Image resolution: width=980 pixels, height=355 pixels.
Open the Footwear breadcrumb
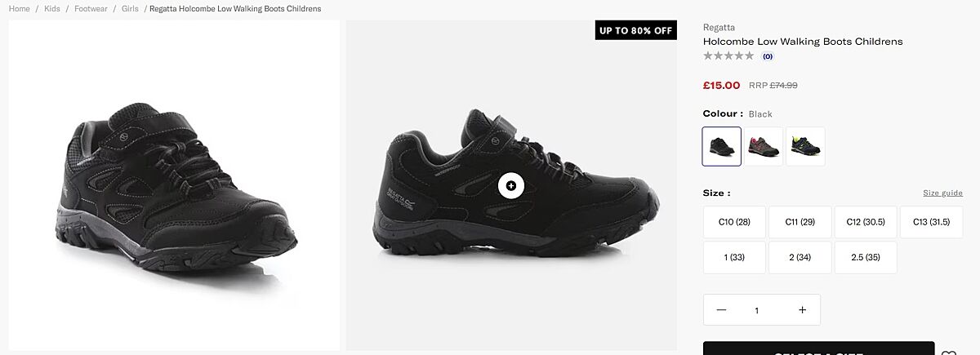[91, 8]
